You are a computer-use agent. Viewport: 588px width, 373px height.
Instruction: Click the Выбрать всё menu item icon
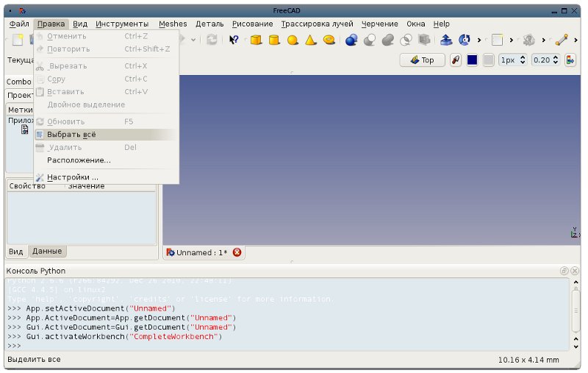pos(40,135)
